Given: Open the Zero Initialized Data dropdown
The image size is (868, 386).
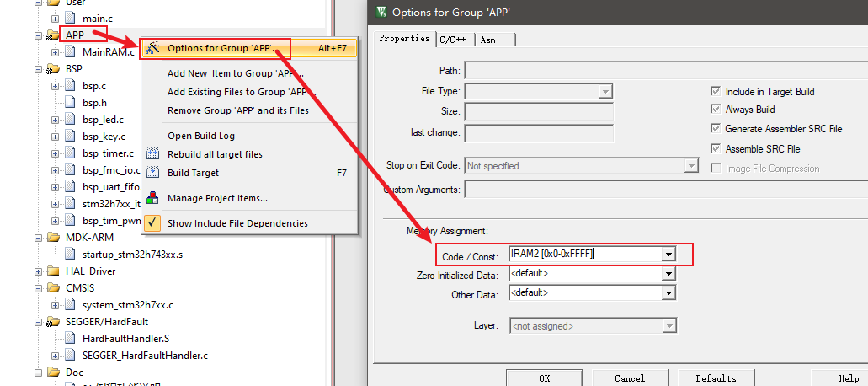Looking at the screenshot, I should click(x=668, y=275).
